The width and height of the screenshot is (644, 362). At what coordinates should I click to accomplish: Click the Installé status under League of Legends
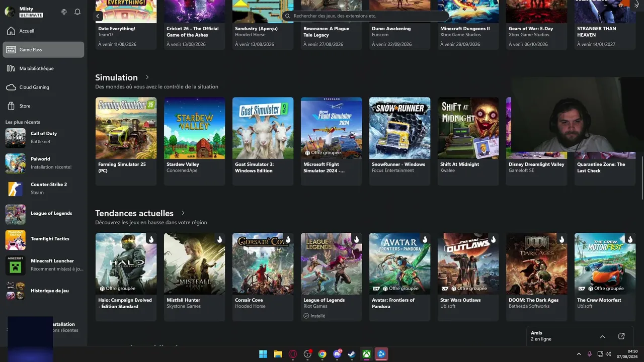[314, 316]
